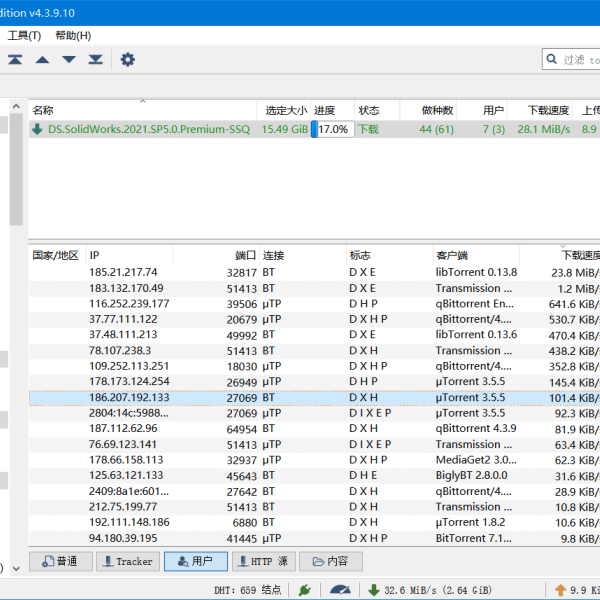Screen dimensions: 600x600
Task: Sort peers by IP column
Action: pos(129,255)
